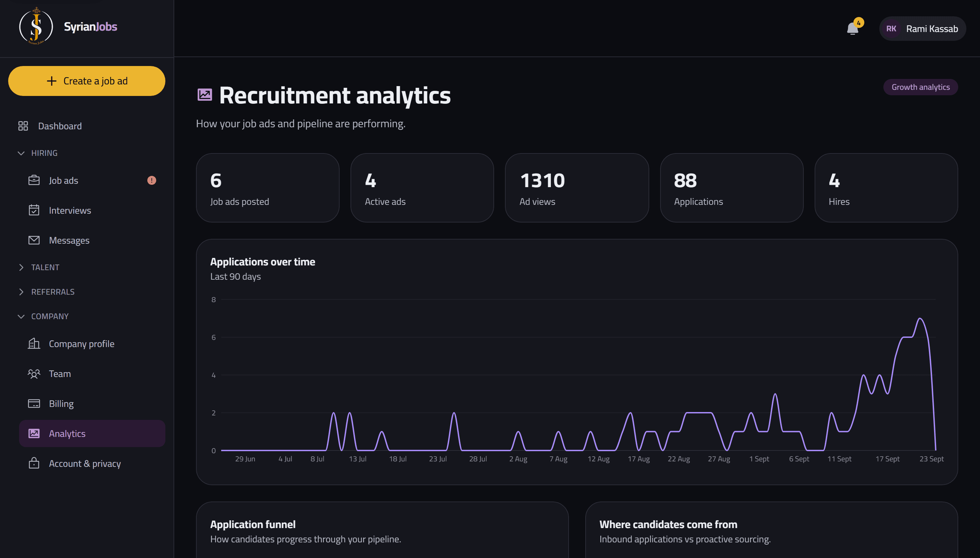
Task: Click the Applications stat card
Action: click(731, 188)
